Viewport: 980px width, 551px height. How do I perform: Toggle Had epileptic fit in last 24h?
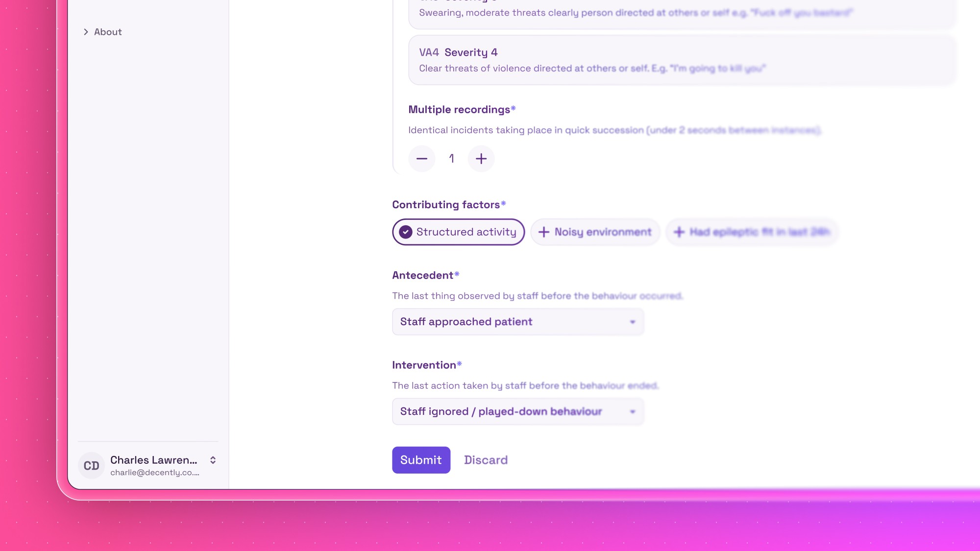pyautogui.click(x=759, y=232)
